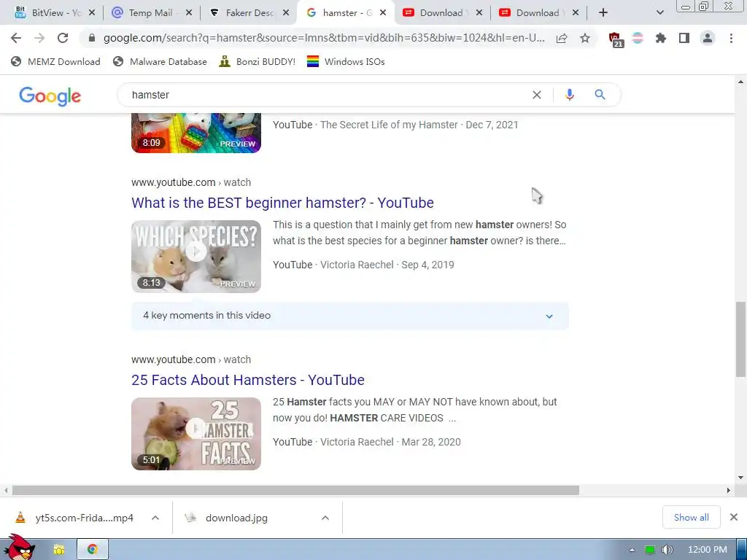The height and width of the screenshot is (560, 747).
Task: Click the forward navigation arrow
Action: coord(39,38)
